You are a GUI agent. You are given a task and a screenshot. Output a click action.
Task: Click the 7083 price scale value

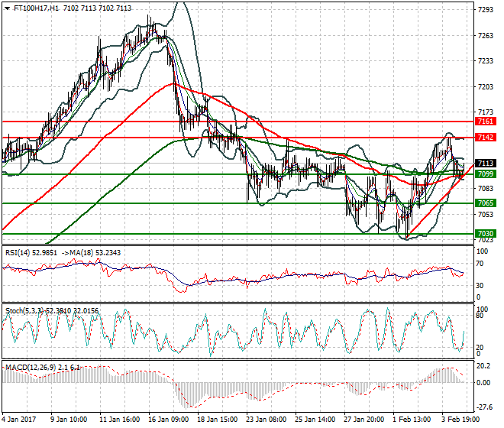(486, 188)
